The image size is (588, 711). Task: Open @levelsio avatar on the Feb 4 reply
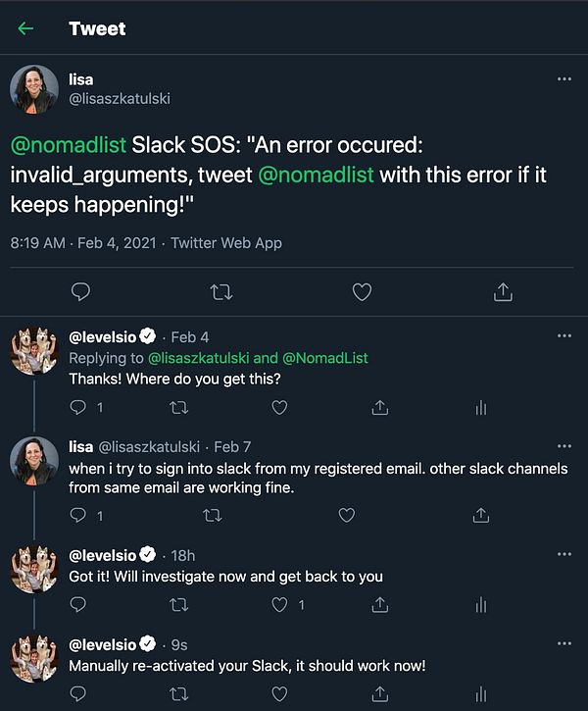34,353
